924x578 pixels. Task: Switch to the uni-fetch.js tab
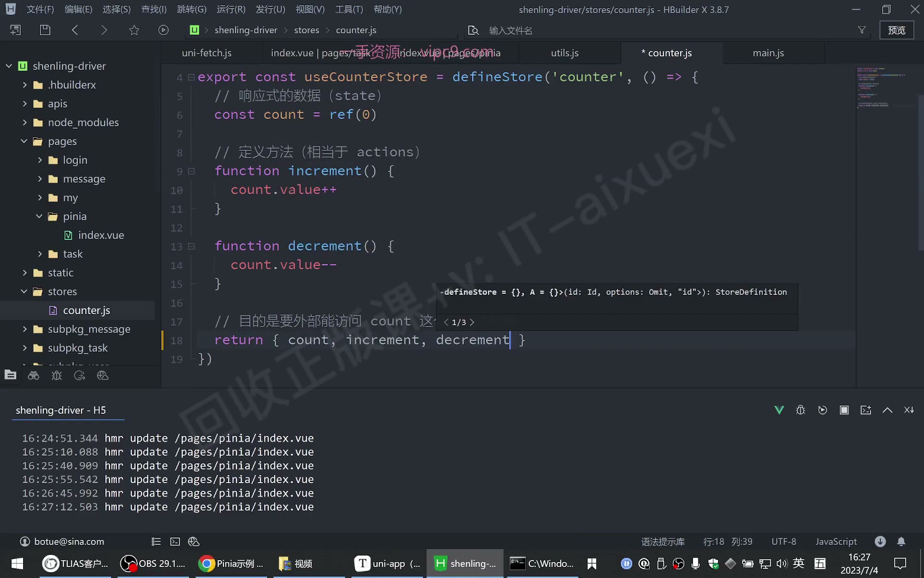coord(207,53)
